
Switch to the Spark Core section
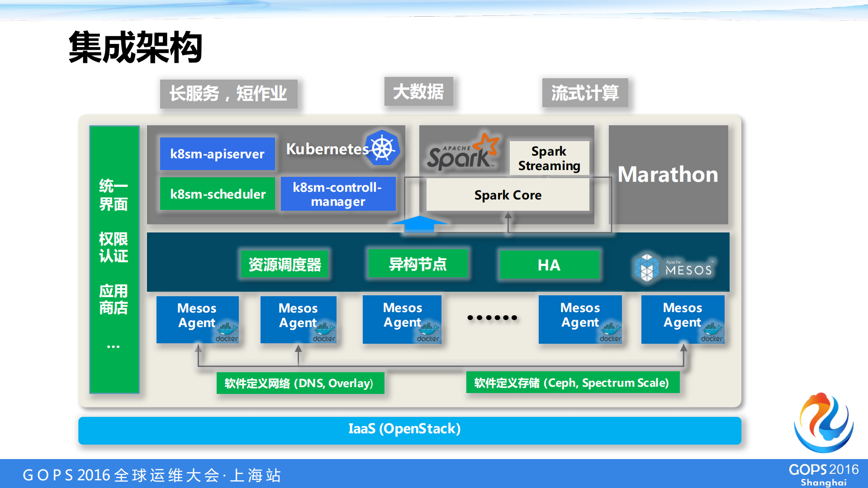(507, 194)
